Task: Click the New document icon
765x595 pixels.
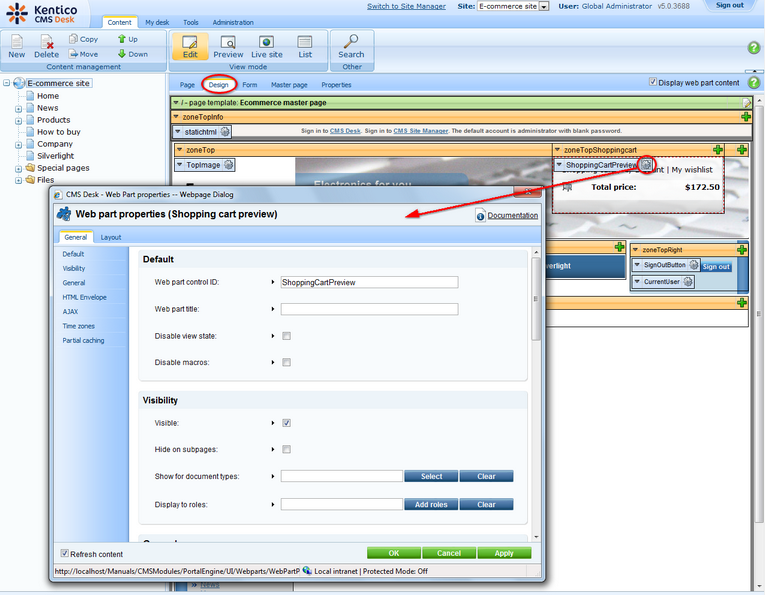Action: [17, 41]
